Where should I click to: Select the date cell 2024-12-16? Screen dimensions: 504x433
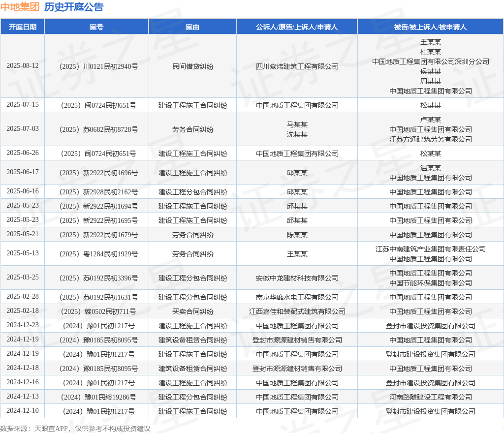coord(23,382)
